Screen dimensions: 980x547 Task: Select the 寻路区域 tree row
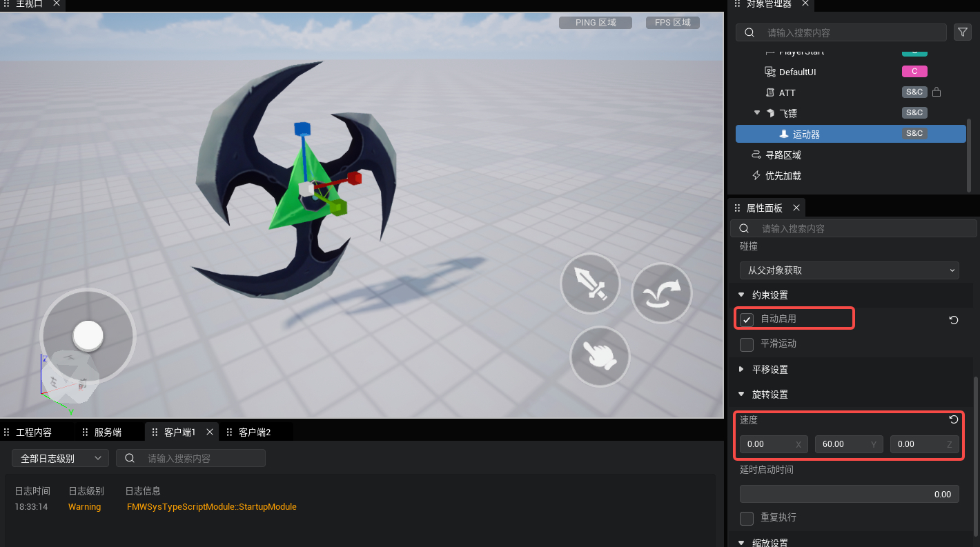[850, 155]
